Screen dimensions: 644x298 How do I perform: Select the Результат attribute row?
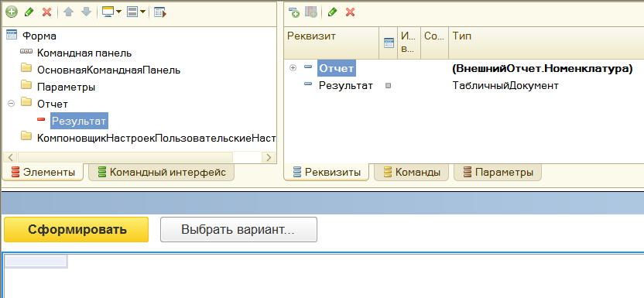point(346,86)
